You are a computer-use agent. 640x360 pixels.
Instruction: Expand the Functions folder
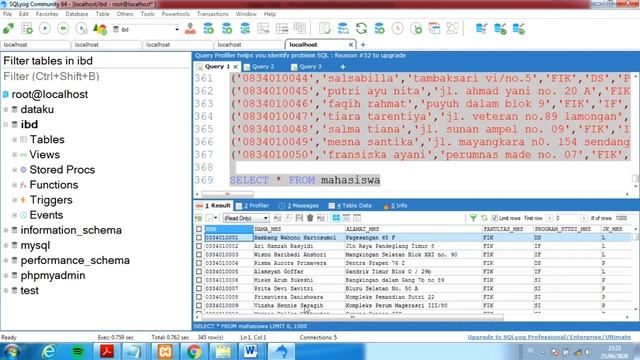click(x=14, y=185)
